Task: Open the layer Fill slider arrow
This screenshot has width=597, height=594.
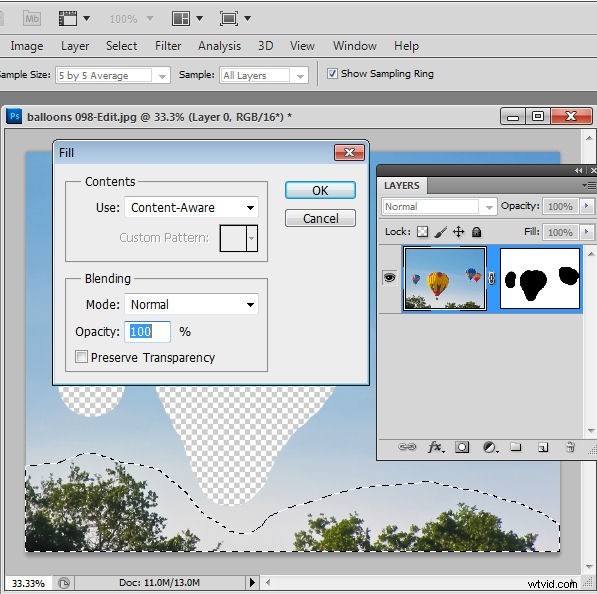Action: tap(586, 232)
